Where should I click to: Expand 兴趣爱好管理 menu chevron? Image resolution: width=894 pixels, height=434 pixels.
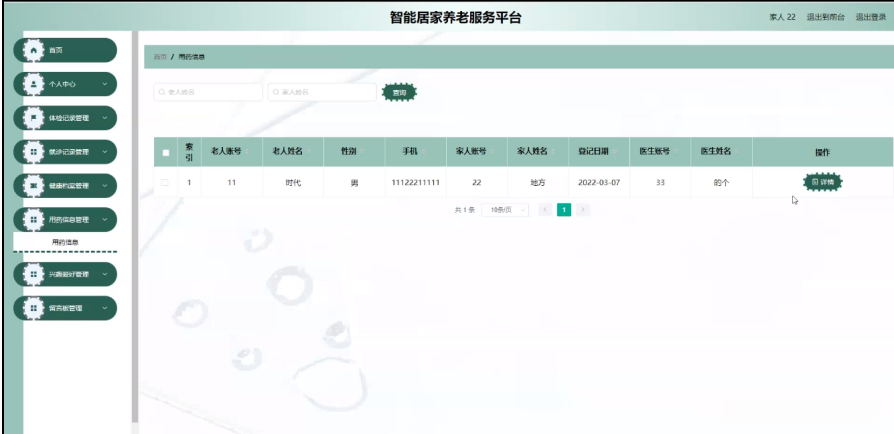(104, 274)
